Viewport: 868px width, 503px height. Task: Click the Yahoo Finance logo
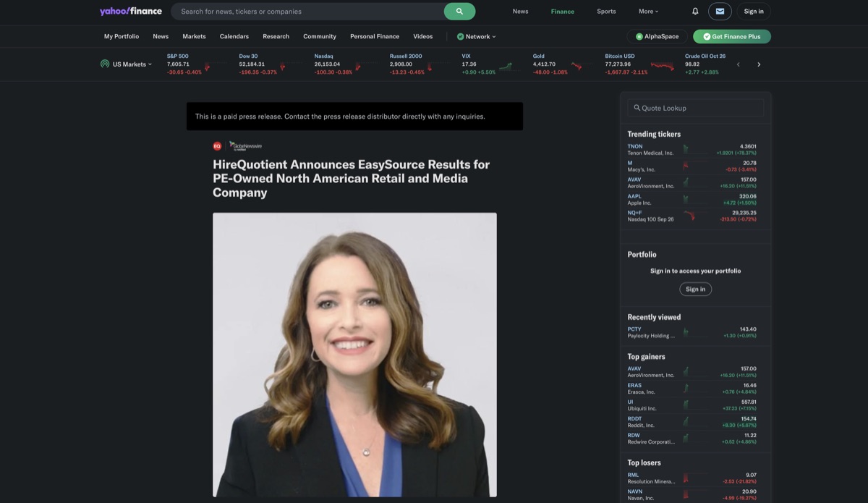(130, 11)
